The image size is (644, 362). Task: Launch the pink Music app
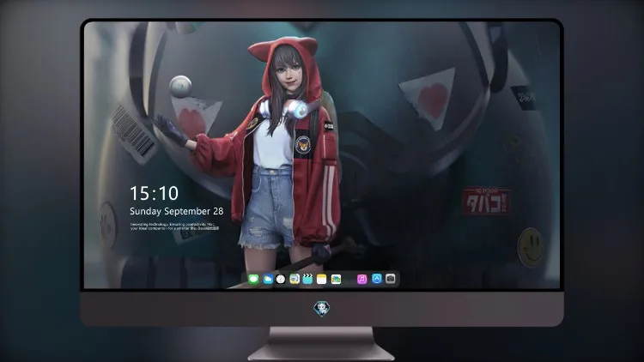point(361,280)
